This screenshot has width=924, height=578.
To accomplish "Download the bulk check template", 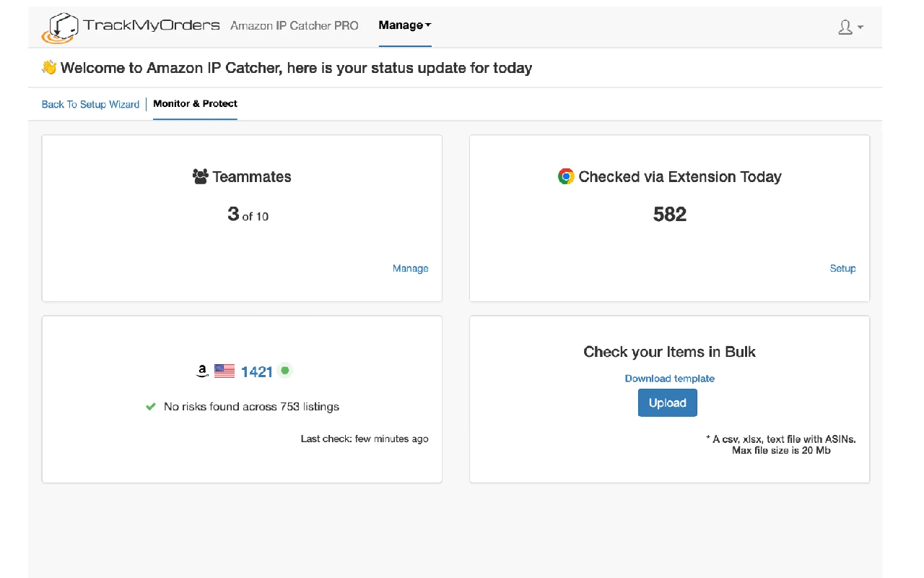I will coord(670,379).
